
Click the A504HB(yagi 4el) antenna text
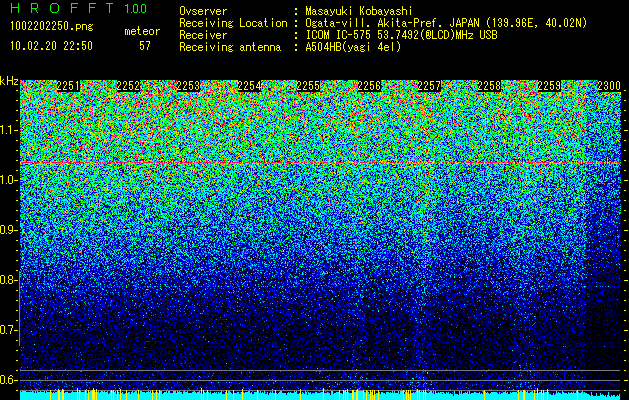tap(353, 47)
